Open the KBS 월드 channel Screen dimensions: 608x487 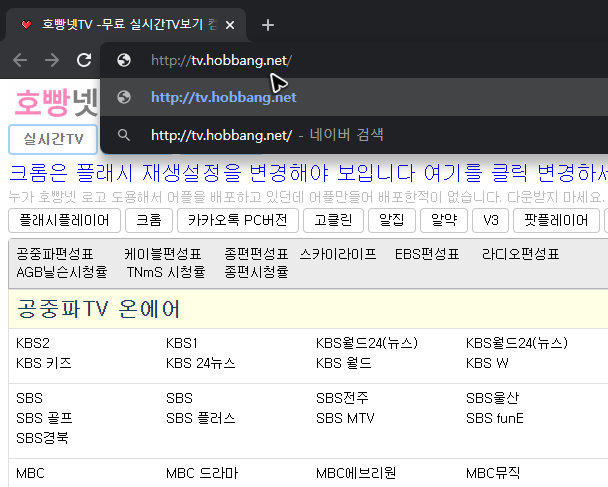coord(344,363)
